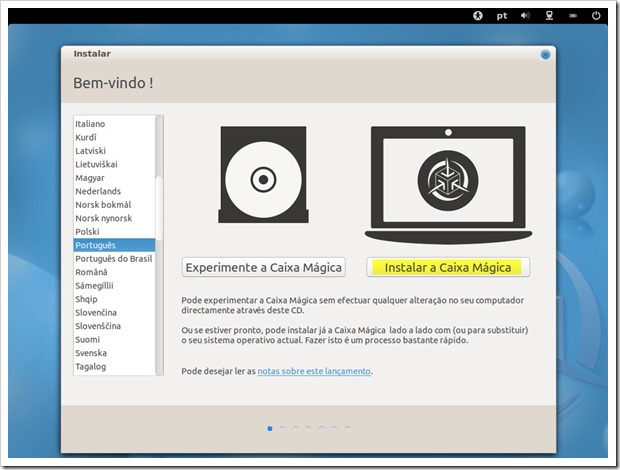This screenshot has width=620, height=470.
Task: Select Italiano in the language list
Action: [114, 124]
